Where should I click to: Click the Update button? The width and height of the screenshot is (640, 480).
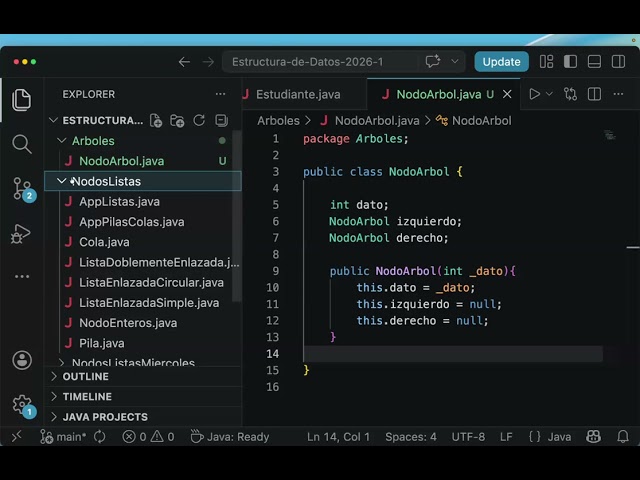click(x=501, y=62)
